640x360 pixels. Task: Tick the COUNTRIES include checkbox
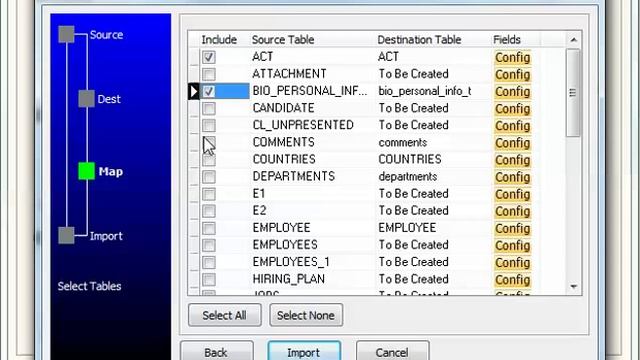pyautogui.click(x=209, y=160)
